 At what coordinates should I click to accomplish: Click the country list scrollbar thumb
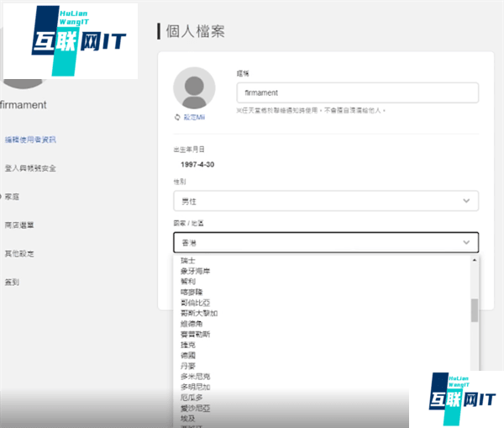[x=475, y=309]
